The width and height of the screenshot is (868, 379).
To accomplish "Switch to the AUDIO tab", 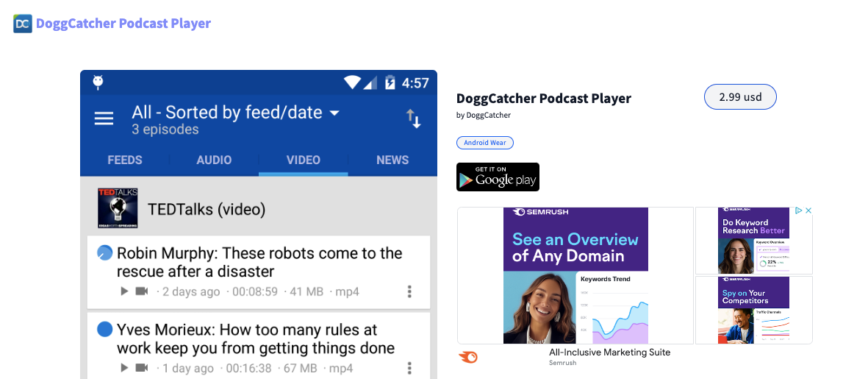I will click(x=214, y=160).
